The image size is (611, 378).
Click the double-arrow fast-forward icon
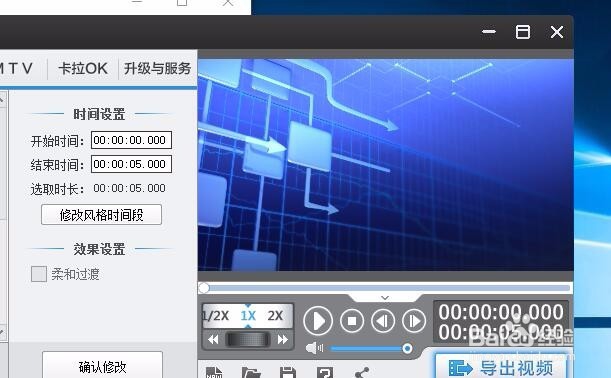click(283, 339)
